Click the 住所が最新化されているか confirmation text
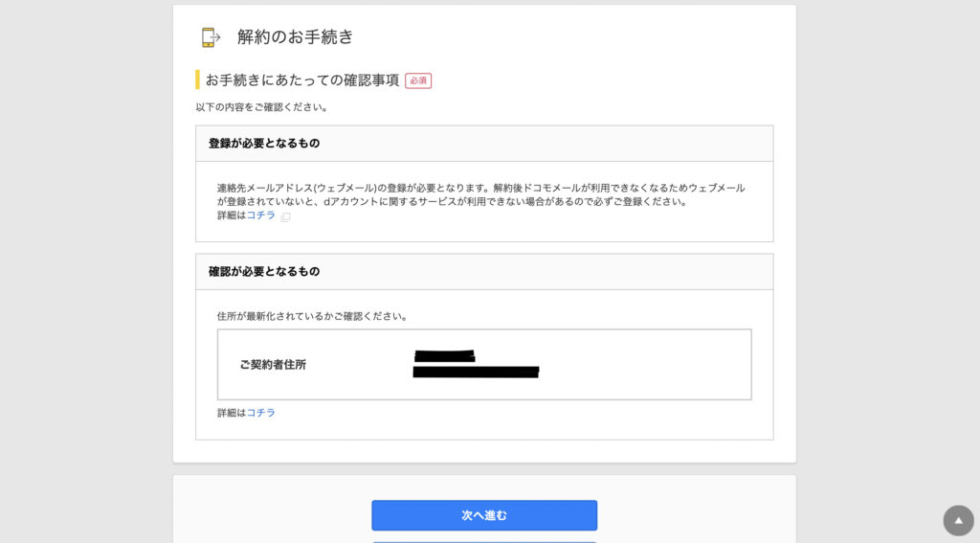Image resolution: width=980 pixels, height=543 pixels. tap(313, 316)
